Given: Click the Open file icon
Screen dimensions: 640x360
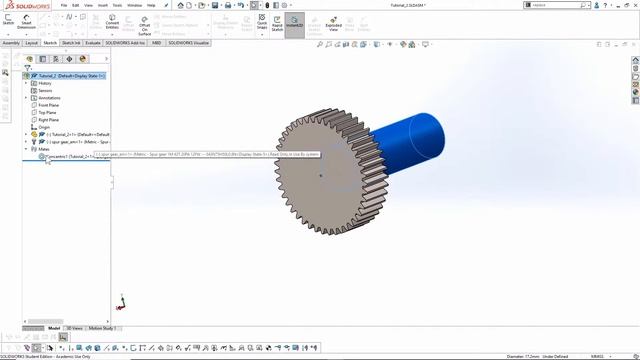Looking at the screenshot, I should coord(201,5).
